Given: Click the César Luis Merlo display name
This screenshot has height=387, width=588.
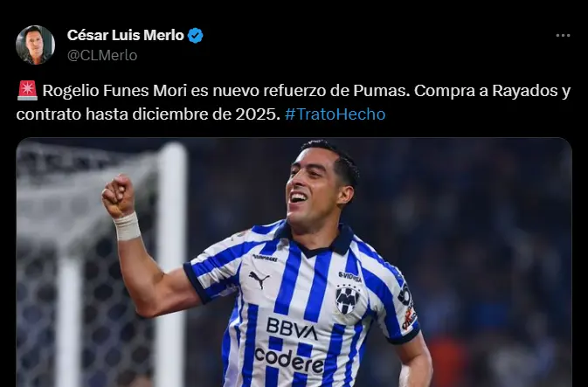Looking at the screenshot, I should (x=126, y=35).
